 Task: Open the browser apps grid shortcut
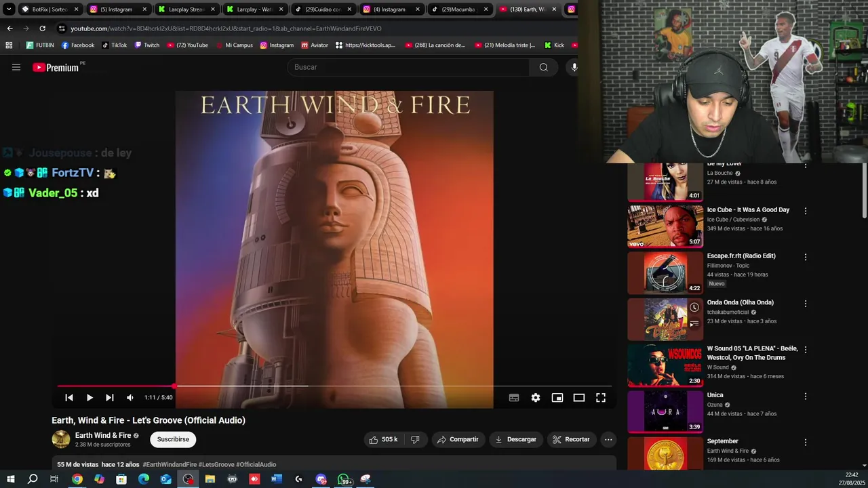[x=9, y=45]
